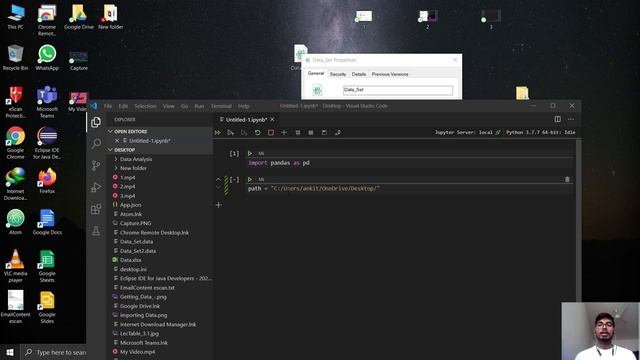
Task: Open Data.xlsx in explorer
Action: (130, 260)
